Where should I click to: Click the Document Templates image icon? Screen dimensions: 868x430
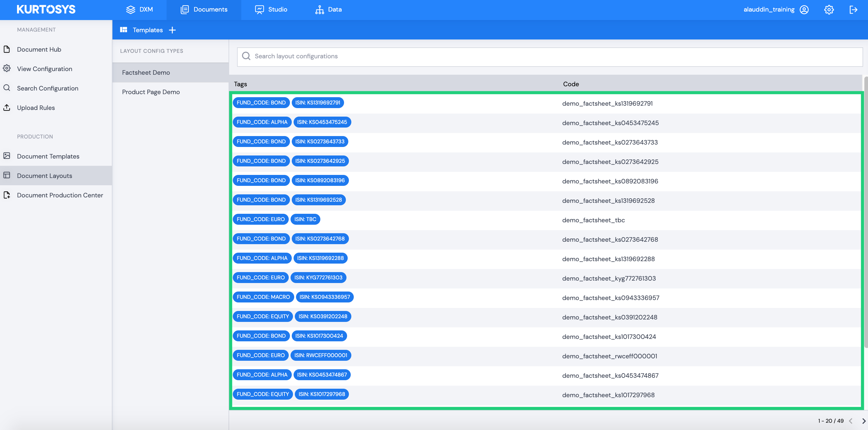(x=7, y=155)
